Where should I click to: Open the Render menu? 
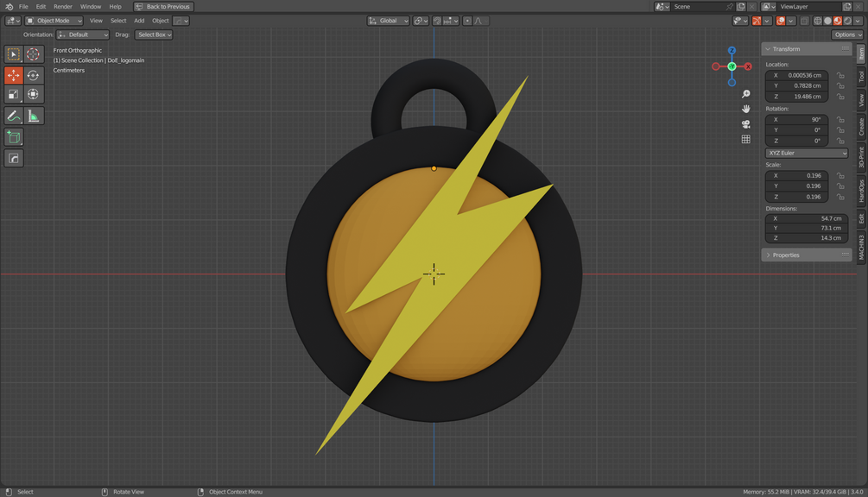(x=63, y=7)
